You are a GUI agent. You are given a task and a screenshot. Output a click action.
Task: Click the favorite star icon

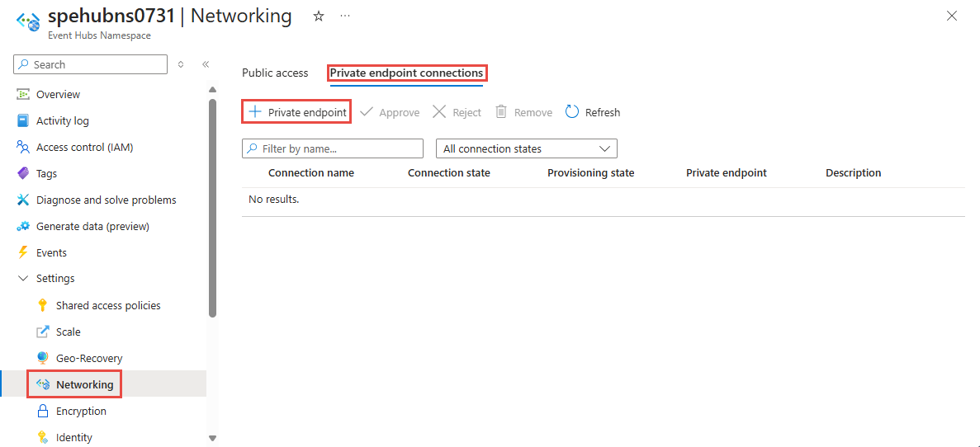[319, 16]
